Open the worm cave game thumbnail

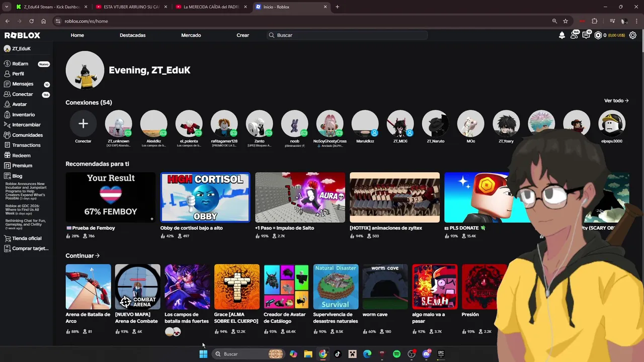click(385, 287)
